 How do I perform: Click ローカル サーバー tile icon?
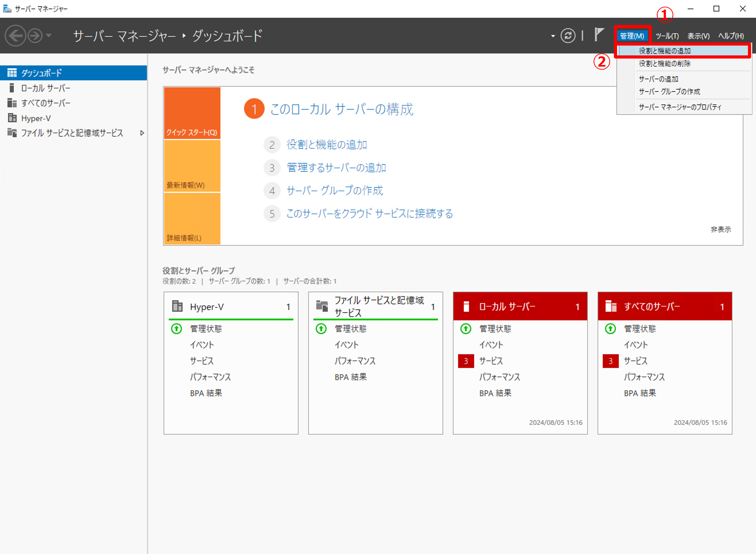point(466,306)
